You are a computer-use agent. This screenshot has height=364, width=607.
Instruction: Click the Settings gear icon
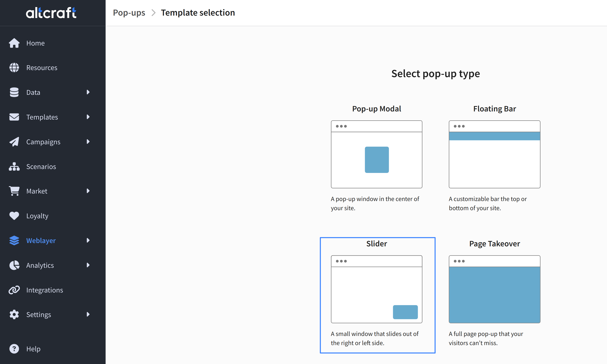14,315
